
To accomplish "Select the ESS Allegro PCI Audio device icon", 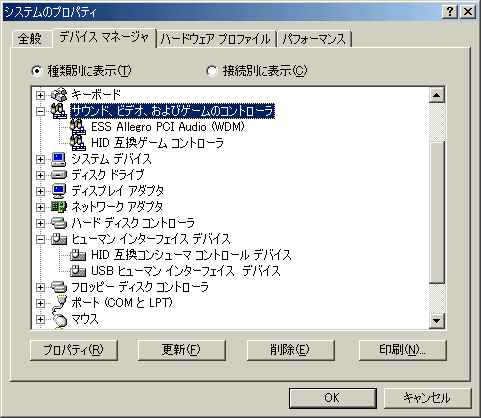I will (78, 127).
